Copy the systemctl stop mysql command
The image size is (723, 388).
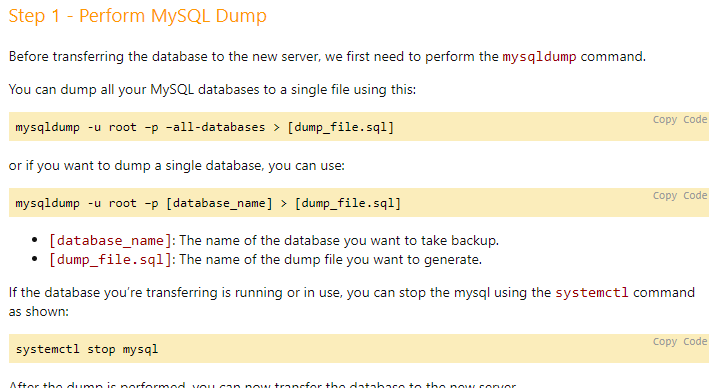click(x=664, y=342)
